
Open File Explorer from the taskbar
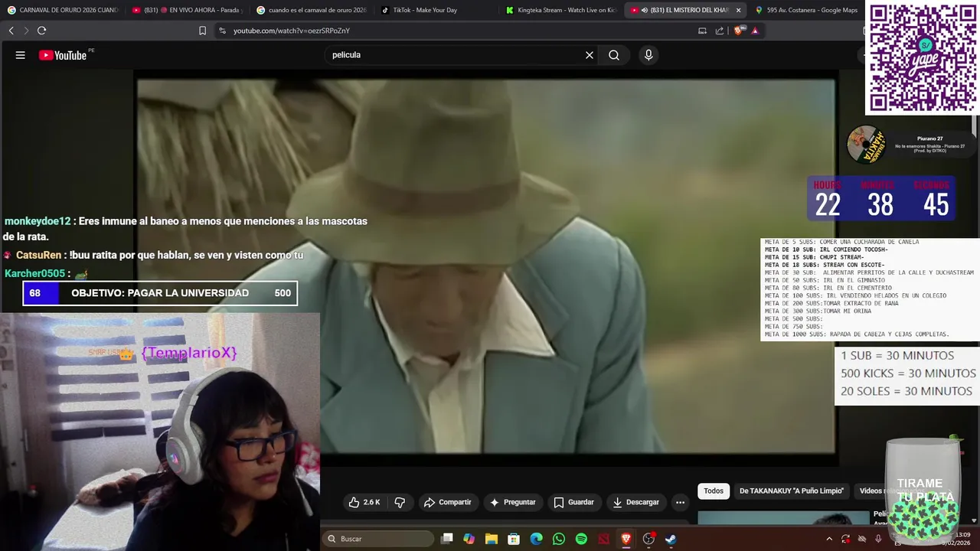pos(492,539)
